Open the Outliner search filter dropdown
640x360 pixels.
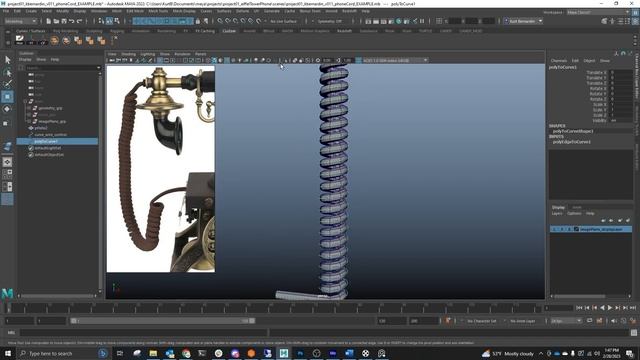tap(99, 68)
